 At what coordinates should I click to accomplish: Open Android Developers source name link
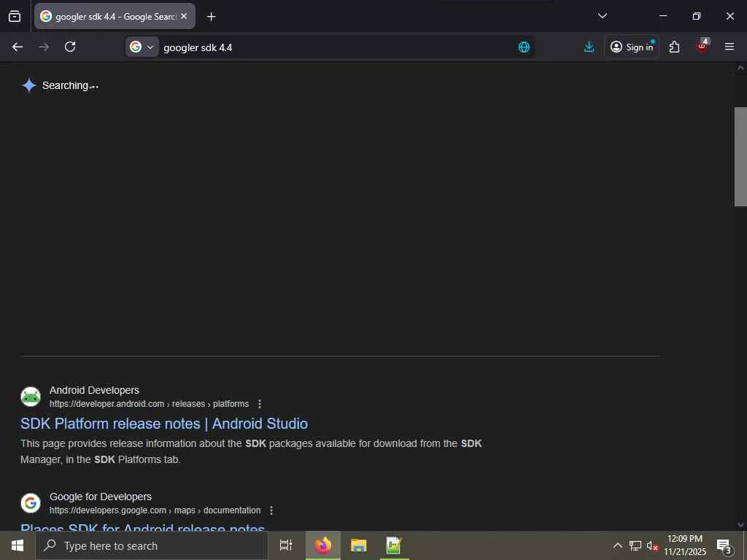pos(94,390)
